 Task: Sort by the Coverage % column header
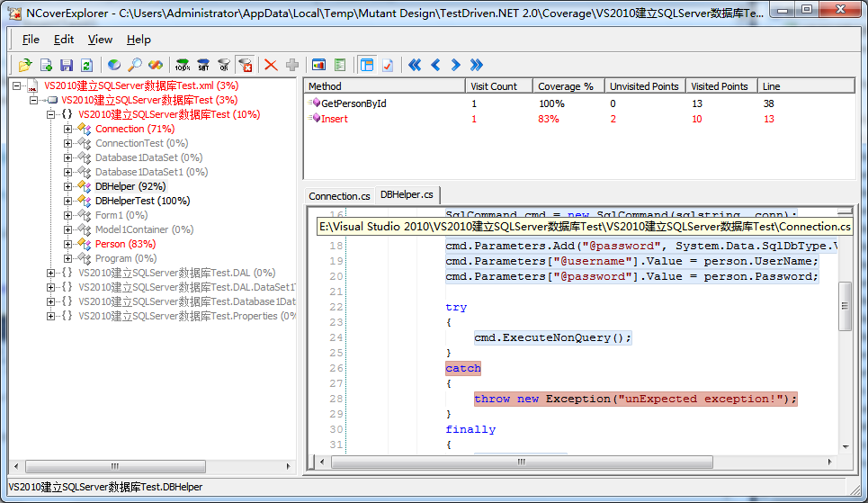[568, 86]
